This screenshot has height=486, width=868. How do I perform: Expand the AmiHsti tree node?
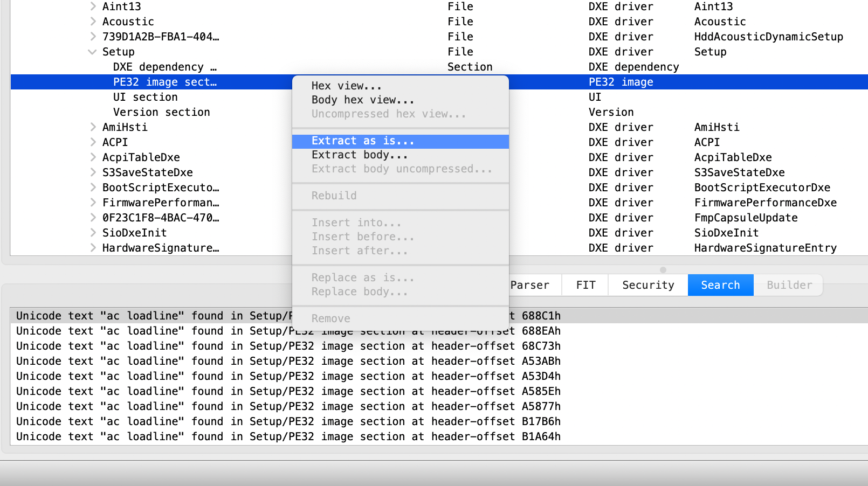coord(94,127)
